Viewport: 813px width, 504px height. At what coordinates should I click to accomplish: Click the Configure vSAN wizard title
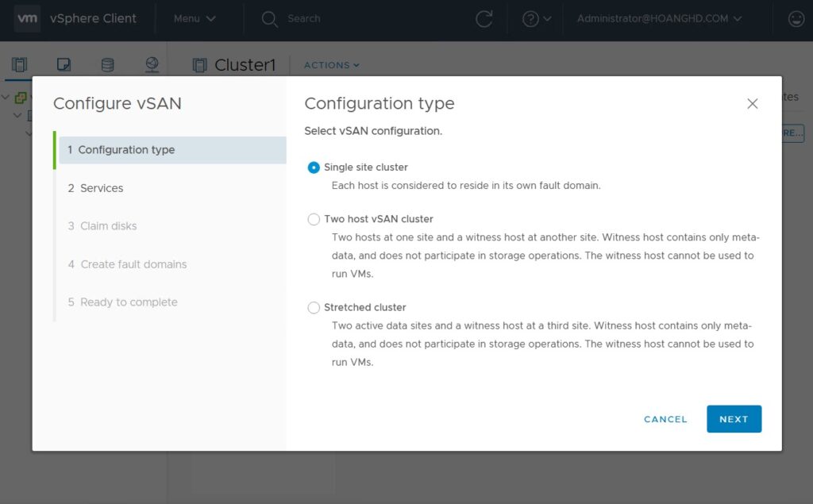[118, 104]
